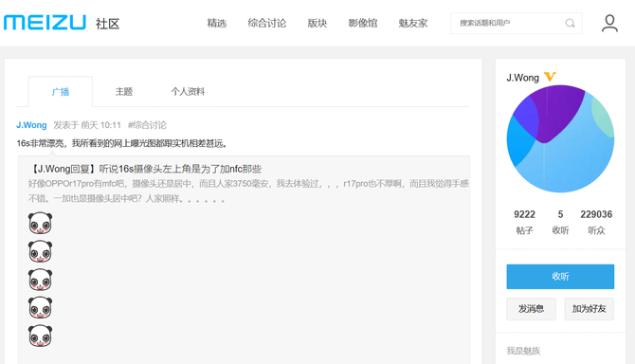635x364 pixels.
Task: Click the third panda emoji
Action: click(40, 280)
